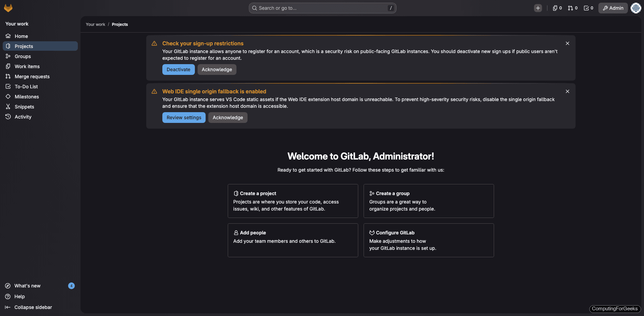Review Web IDE settings

183,117
